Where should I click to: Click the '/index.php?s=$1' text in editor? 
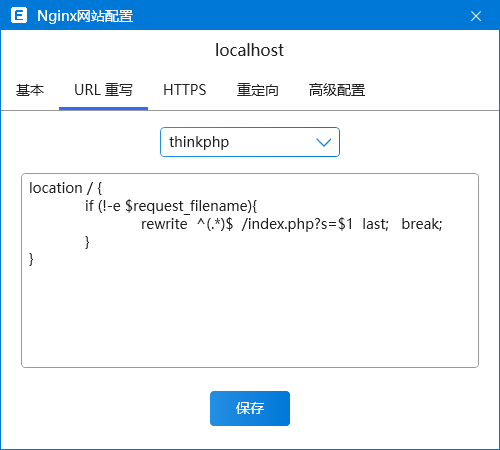point(297,224)
